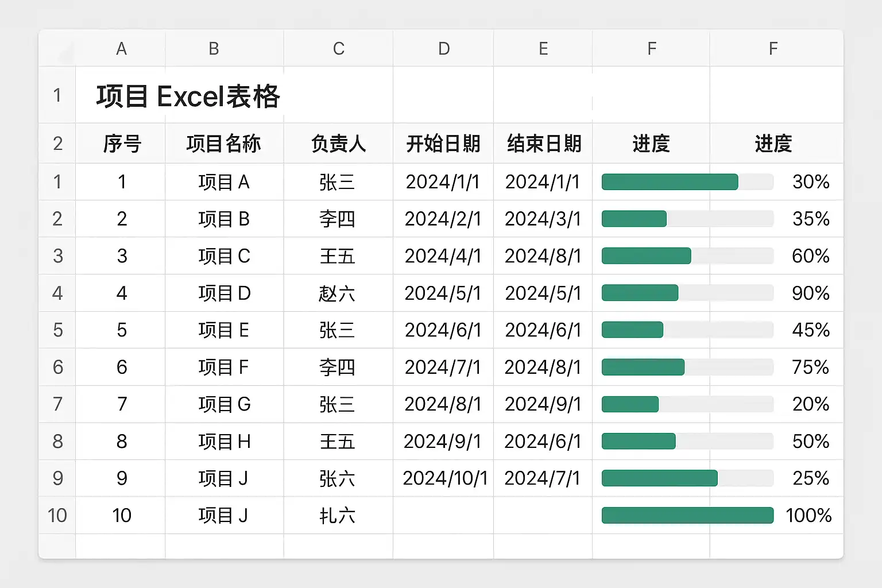Select column E header

[x=543, y=49]
